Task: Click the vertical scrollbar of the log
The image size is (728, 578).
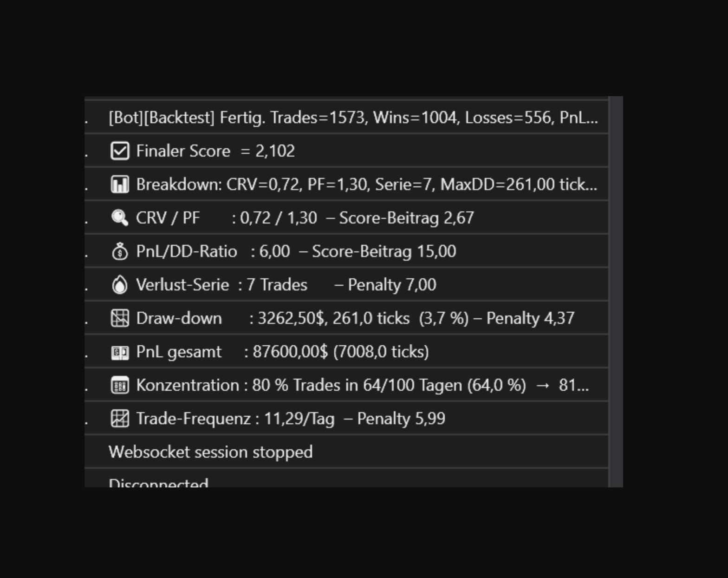Action: pos(616,292)
